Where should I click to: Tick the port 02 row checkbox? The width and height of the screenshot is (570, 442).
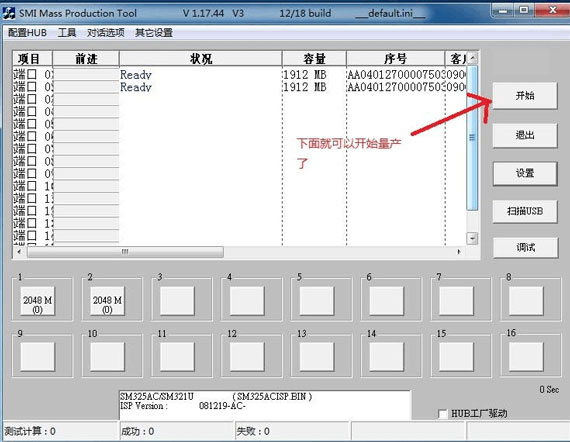tap(32, 87)
